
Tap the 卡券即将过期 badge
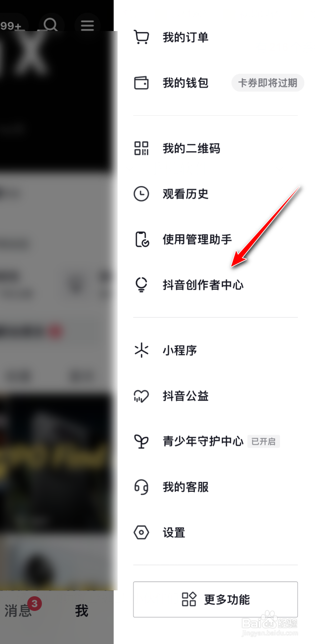268,83
